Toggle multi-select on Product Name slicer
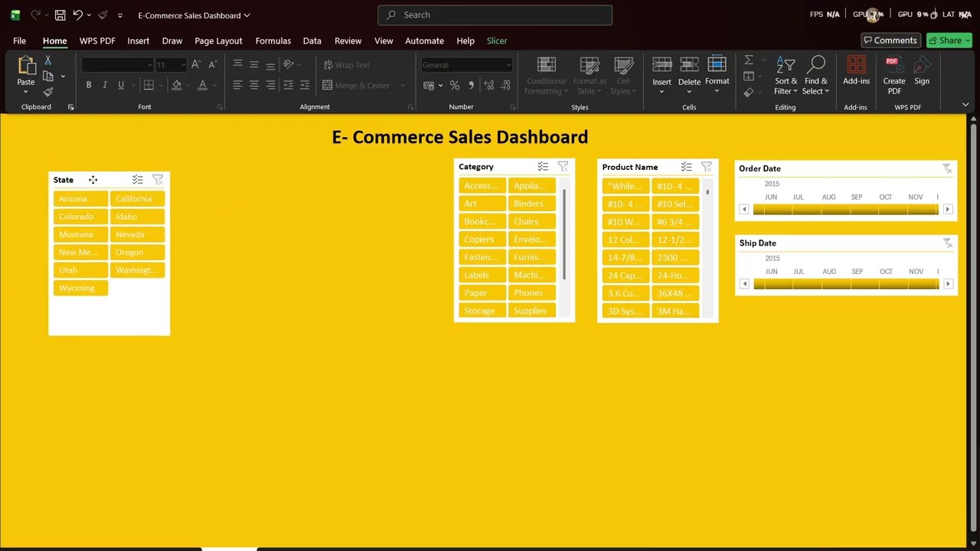The width and height of the screenshot is (980, 551). 686,167
